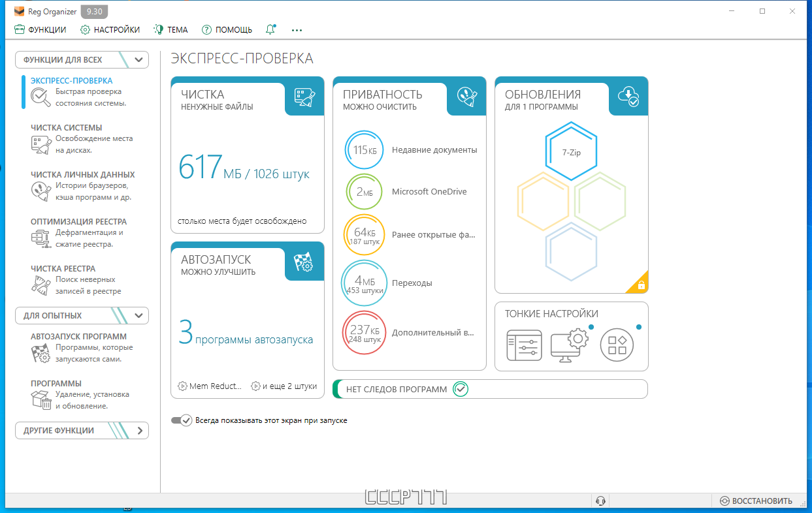This screenshot has width=812, height=513.
Task: Click the ЧИСТКА СИСТЕМЫ sidebar icon
Action: click(41, 145)
